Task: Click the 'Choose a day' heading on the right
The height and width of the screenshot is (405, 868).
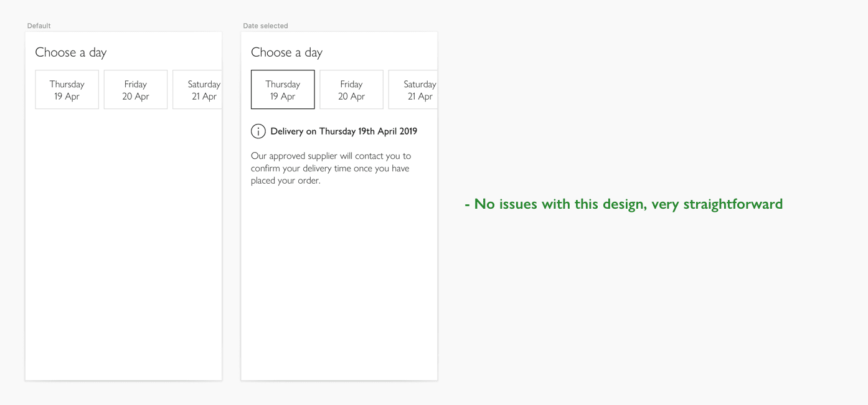Action: point(286,52)
